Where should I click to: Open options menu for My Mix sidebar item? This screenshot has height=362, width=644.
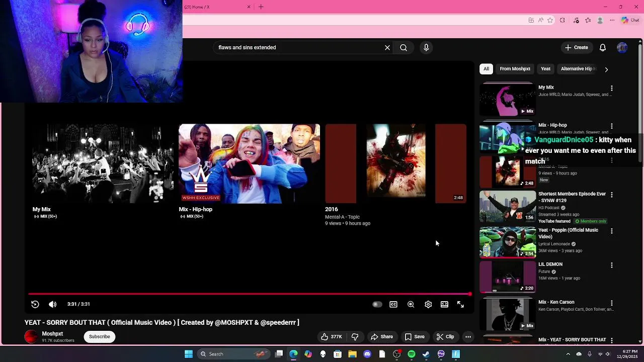[x=612, y=88]
